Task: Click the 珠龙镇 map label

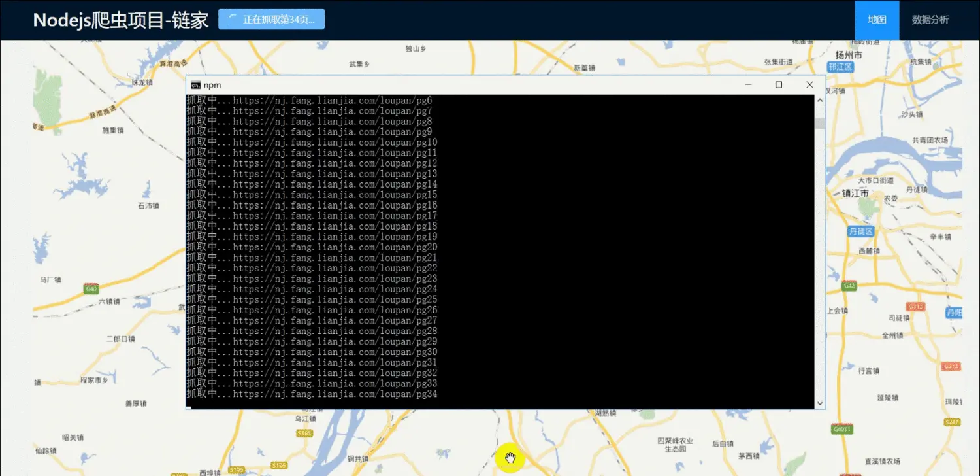Action: point(141,82)
